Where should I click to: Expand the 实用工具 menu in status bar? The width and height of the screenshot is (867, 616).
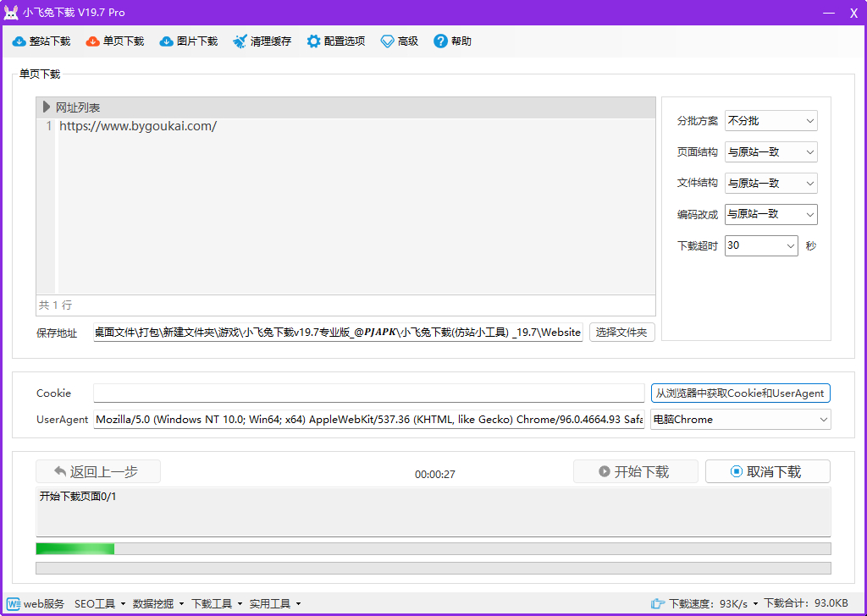pos(275,604)
